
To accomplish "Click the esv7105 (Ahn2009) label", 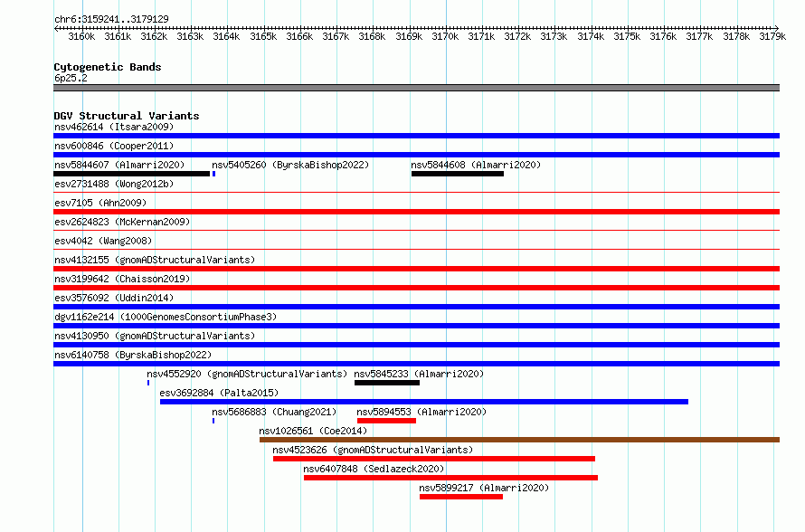I will point(100,203).
